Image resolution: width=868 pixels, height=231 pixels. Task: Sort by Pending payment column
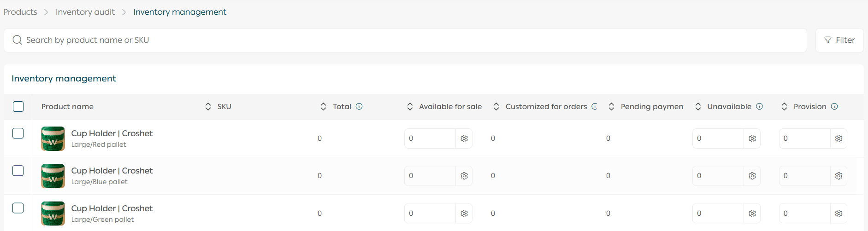coord(611,106)
